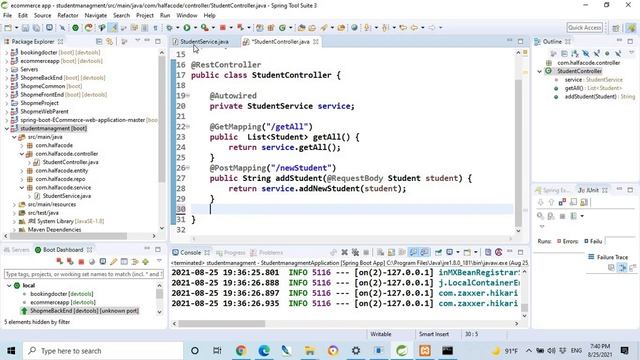The height and width of the screenshot is (360, 640).
Task: Toggle Hide Static Members in Outline toolbar
Action: tap(596, 53)
